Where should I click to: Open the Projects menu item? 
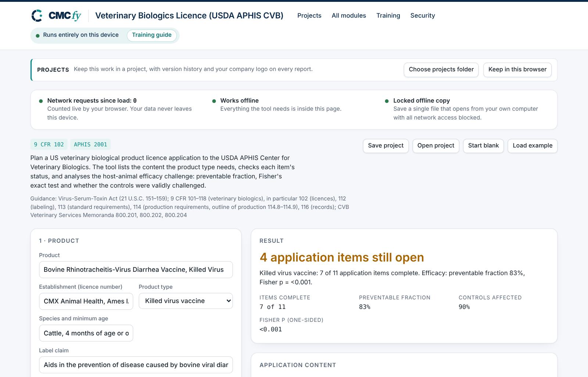(309, 15)
